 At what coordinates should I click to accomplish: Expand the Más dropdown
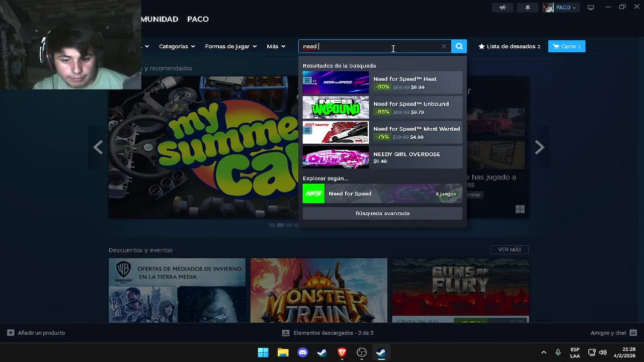pos(276,46)
